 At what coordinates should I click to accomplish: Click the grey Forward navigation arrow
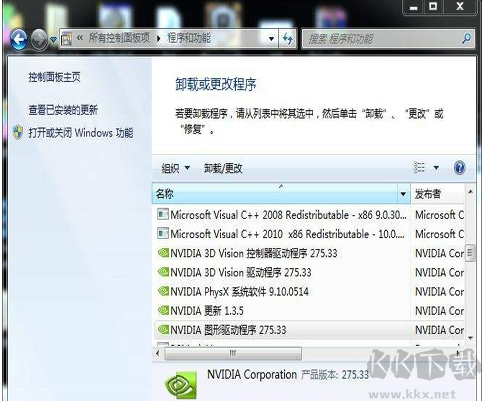coord(39,39)
